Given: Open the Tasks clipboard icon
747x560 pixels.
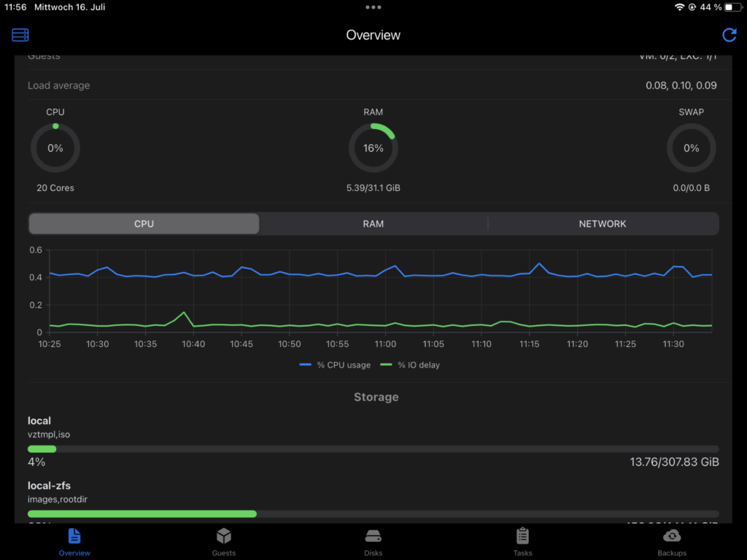Looking at the screenshot, I should (522, 536).
